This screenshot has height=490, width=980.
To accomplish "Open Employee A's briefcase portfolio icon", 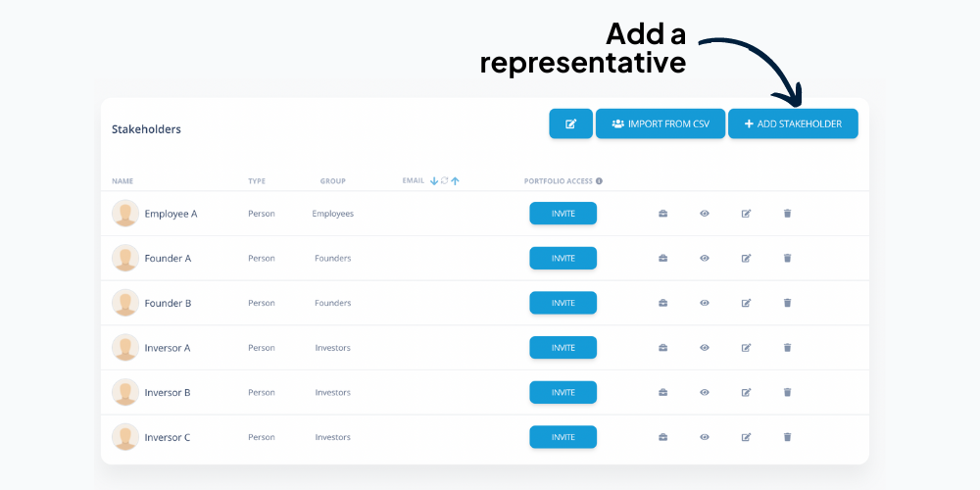I will (x=662, y=214).
